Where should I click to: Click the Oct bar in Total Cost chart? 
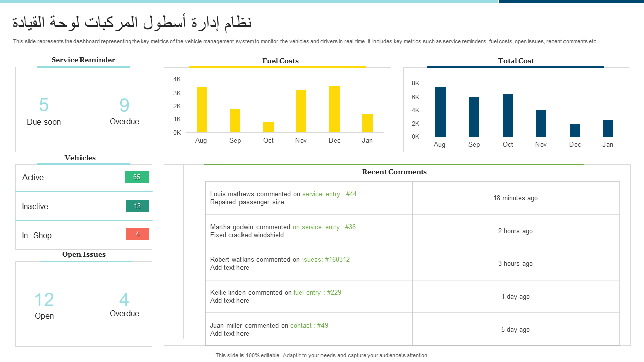(508, 115)
